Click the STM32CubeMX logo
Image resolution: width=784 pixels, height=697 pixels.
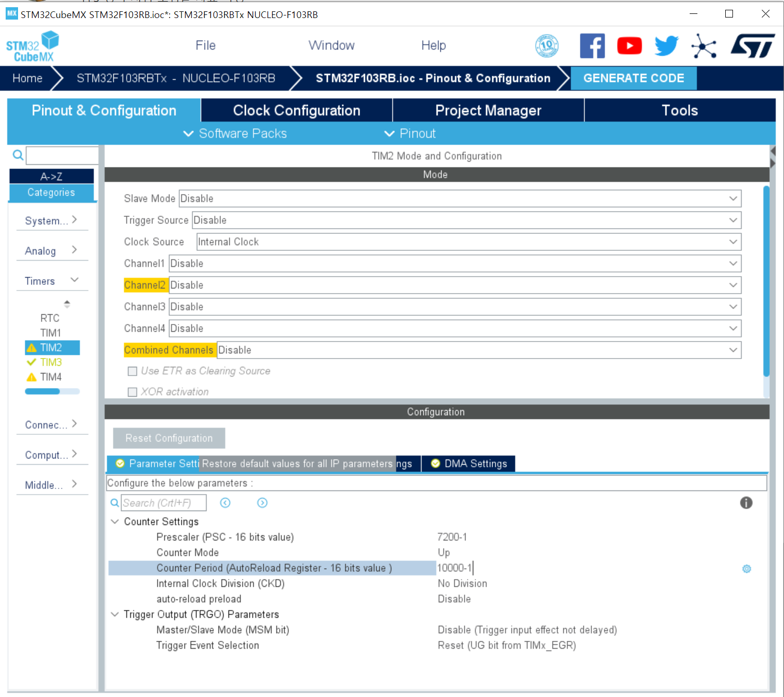click(x=32, y=47)
